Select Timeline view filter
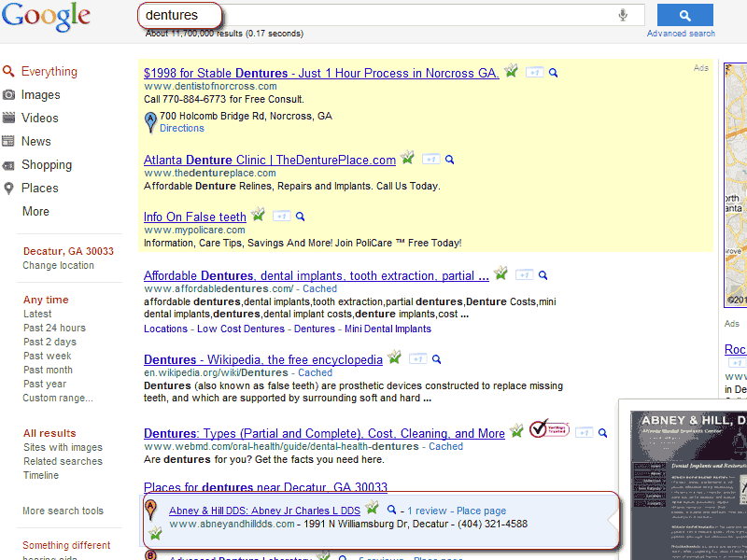Image resolution: width=747 pixels, height=560 pixels. tap(41, 475)
